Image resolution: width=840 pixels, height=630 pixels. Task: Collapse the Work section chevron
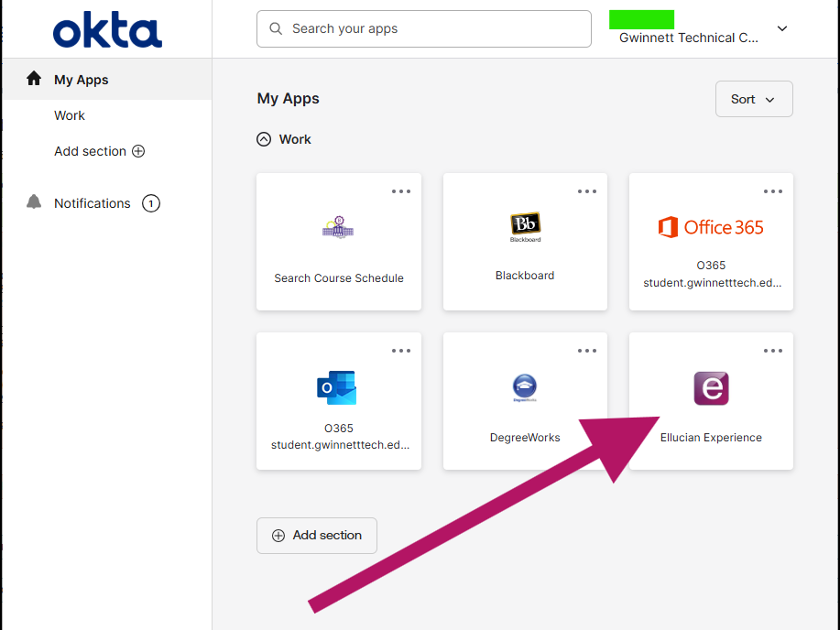[264, 139]
